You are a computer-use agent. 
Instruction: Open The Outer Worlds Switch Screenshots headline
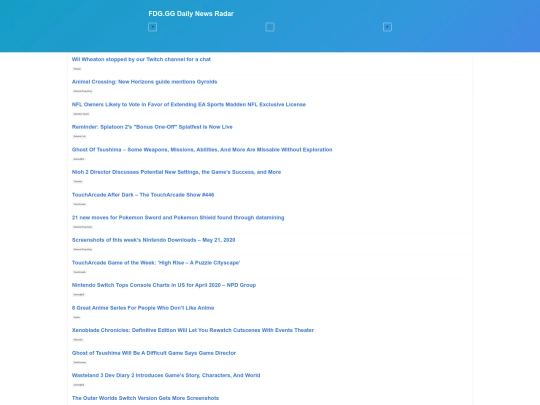pos(145,398)
